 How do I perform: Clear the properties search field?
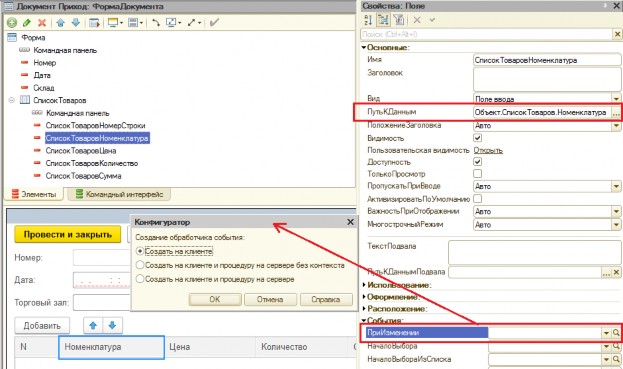pyautogui.click(x=617, y=35)
